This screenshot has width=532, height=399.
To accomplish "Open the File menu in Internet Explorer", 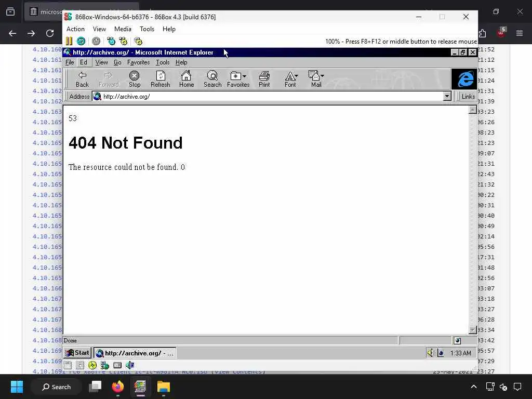I will [70, 62].
